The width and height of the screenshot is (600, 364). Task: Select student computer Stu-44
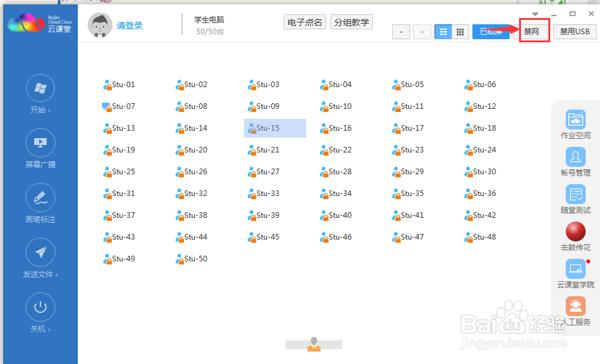coord(191,237)
